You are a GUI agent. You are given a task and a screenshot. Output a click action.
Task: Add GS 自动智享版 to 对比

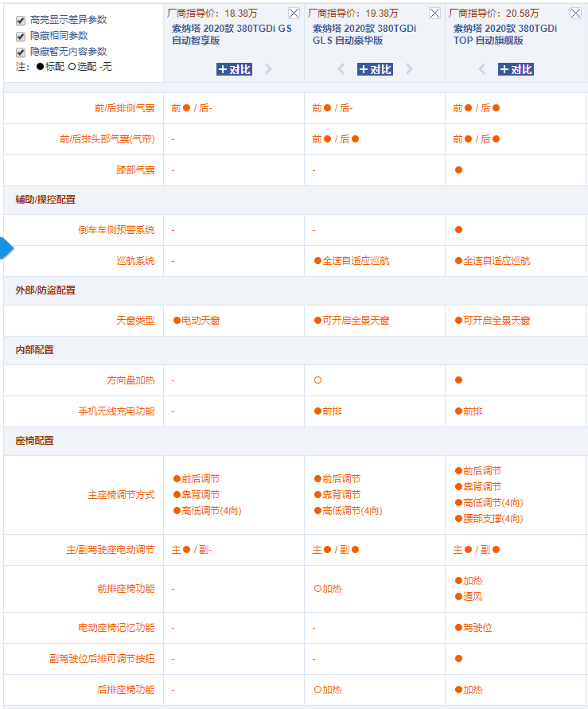coord(234,69)
